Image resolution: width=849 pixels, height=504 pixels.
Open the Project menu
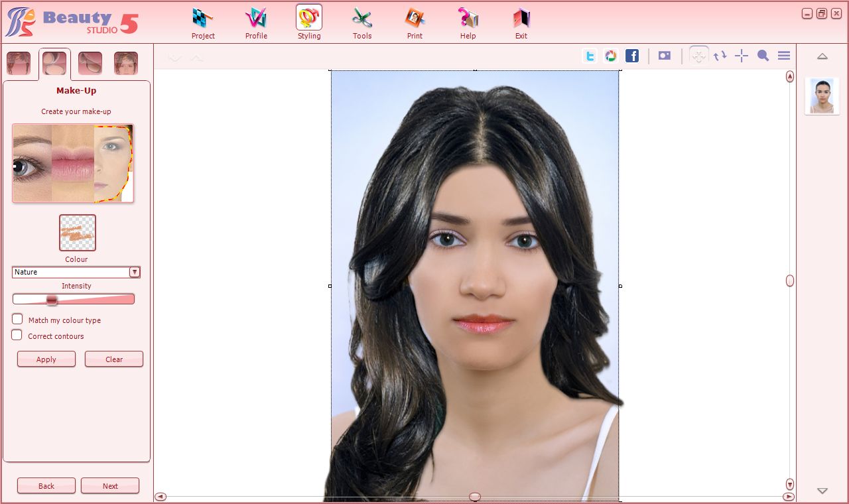pos(203,23)
